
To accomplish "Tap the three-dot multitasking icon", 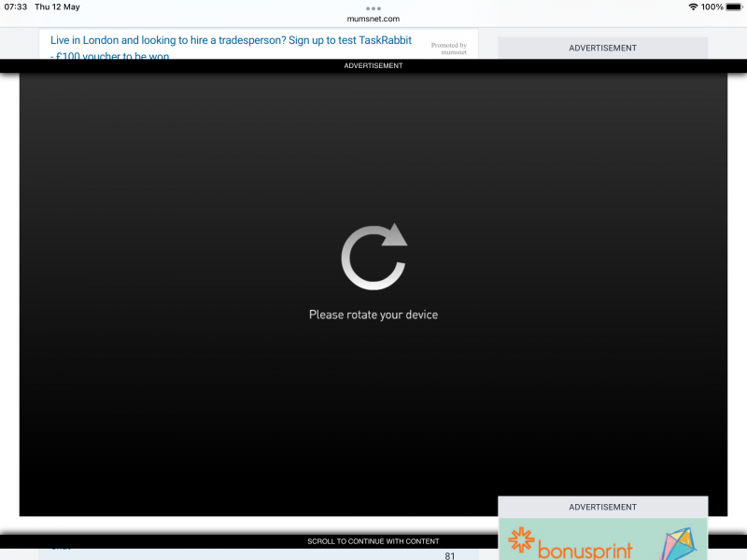I will 373,7.
